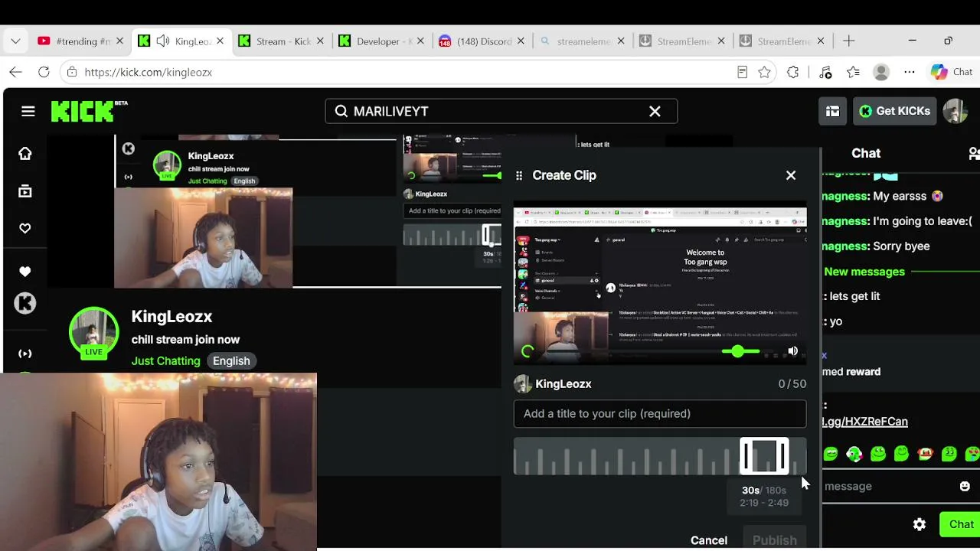Adjust the clip preview volume slider
Viewport: 980px width, 551px height.
pyautogui.click(x=740, y=351)
